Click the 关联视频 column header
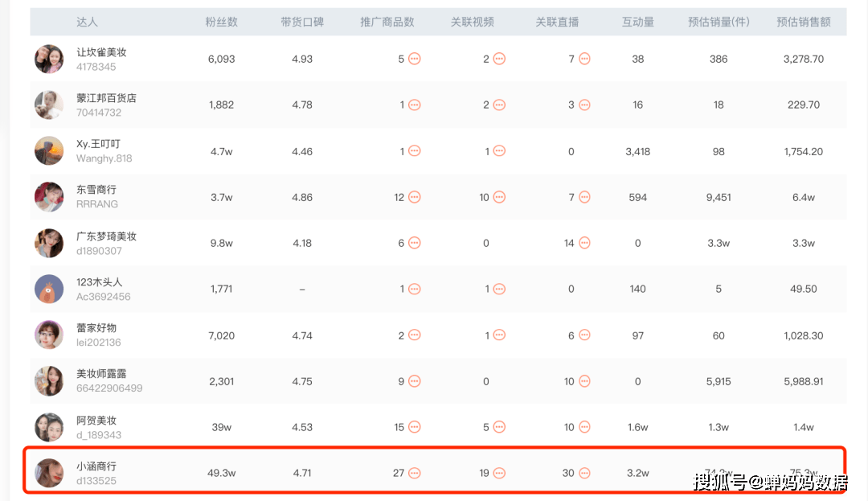 473,22
